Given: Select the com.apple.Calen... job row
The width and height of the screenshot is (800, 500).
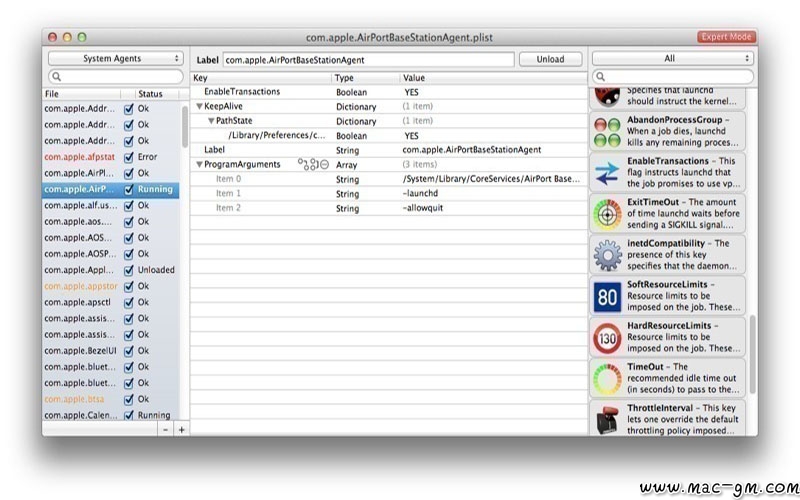Looking at the screenshot, I should click(x=111, y=415).
